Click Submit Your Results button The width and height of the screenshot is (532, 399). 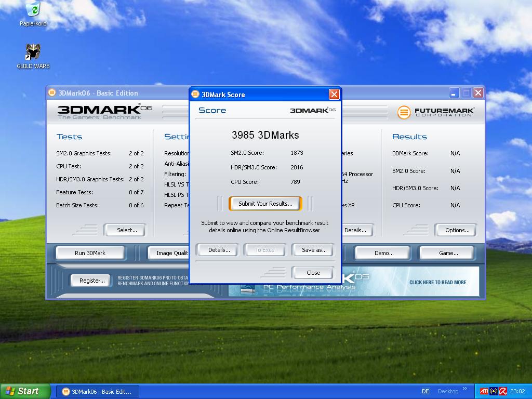click(265, 204)
